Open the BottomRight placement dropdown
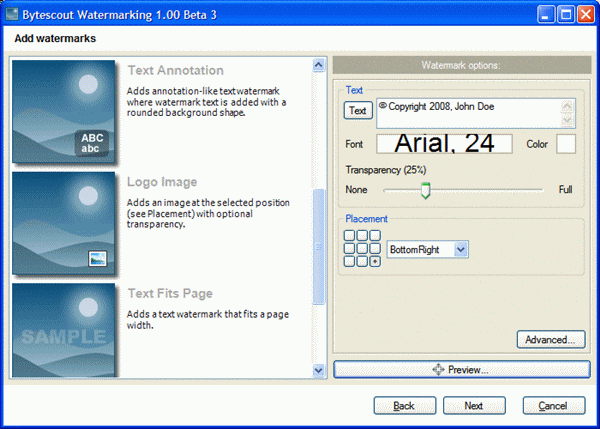This screenshot has height=429, width=600. point(460,249)
